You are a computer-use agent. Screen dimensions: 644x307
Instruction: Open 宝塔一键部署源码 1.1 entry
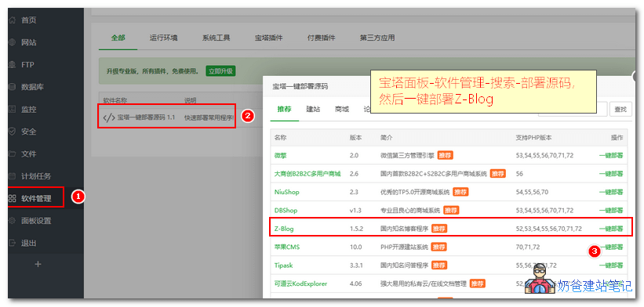[146, 117]
